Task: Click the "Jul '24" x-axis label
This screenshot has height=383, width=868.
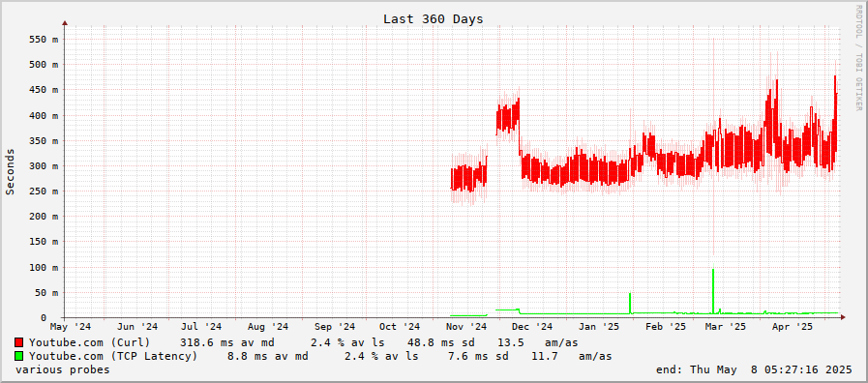Action: (202, 327)
